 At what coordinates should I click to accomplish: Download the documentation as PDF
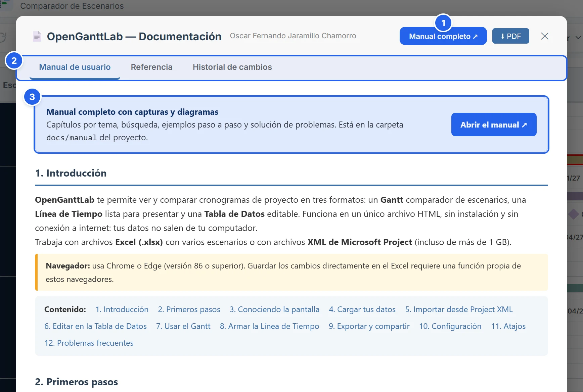point(510,36)
